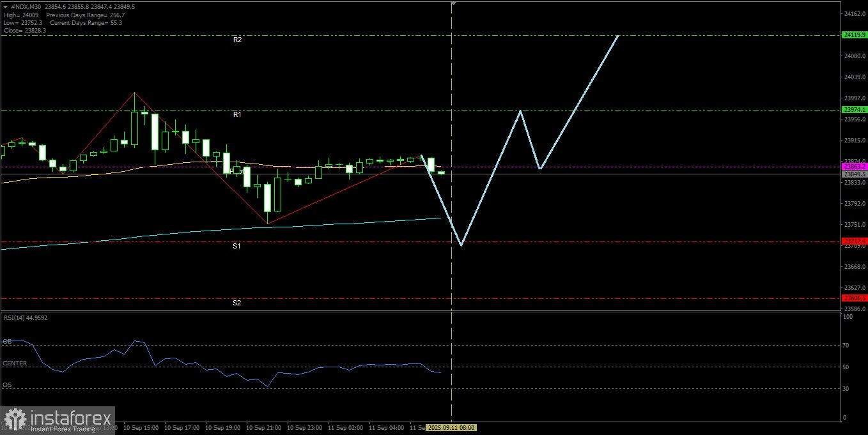Click the chart shift marker triangle at top
This screenshot has height=435, width=868.
[x=453, y=3]
